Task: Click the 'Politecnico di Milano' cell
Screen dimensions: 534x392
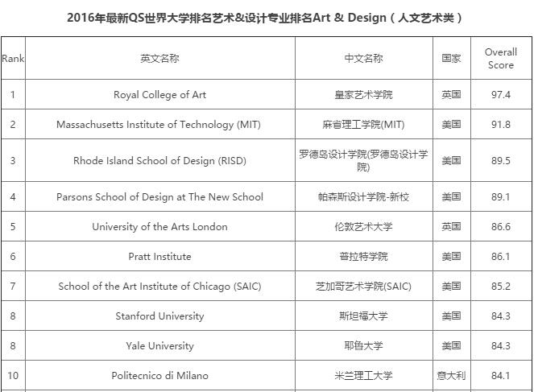Action: (x=159, y=376)
